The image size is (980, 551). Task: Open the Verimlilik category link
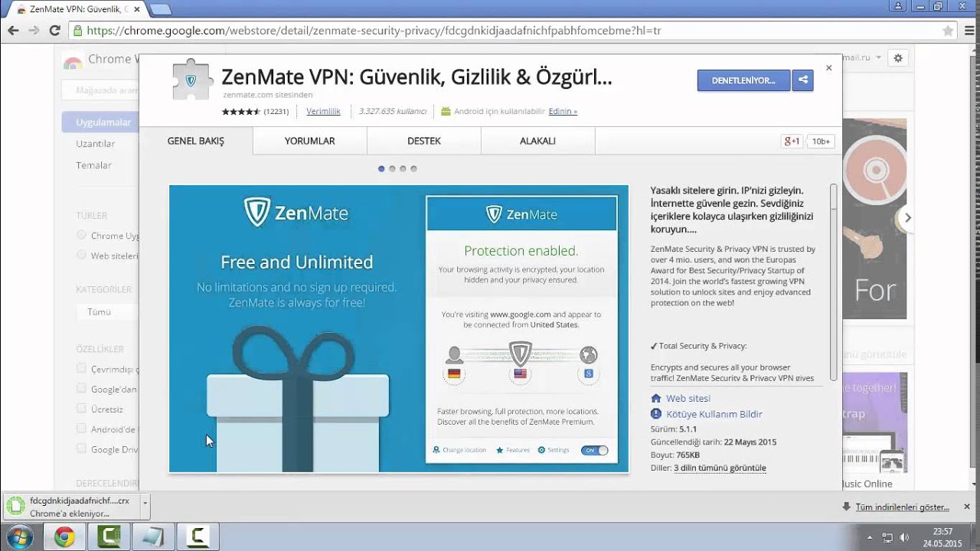(x=323, y=111)
